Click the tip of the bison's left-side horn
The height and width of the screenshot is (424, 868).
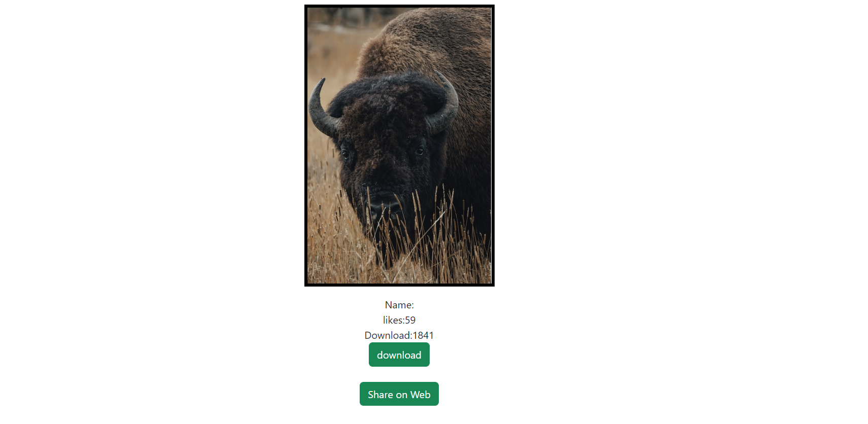[x=323, y=80]
